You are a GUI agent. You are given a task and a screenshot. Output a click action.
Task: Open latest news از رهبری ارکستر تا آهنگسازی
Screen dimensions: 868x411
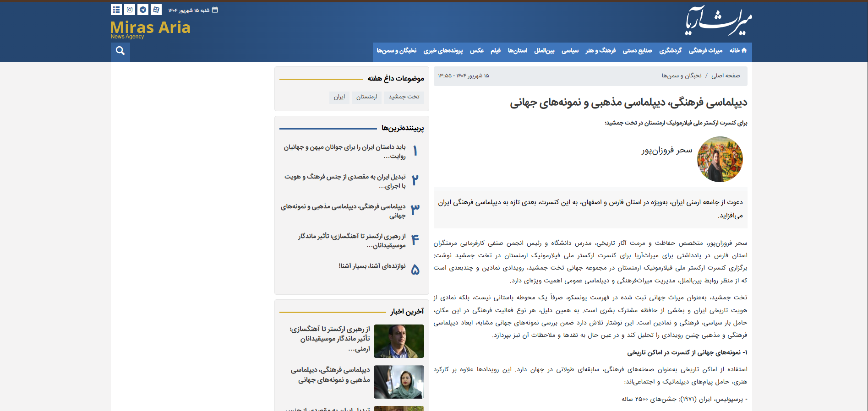[330, 339]
